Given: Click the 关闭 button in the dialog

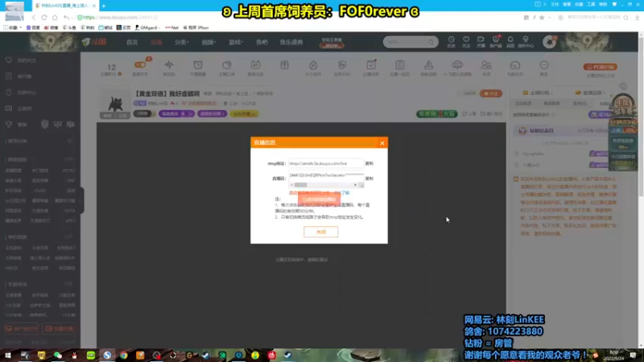Looking at the screenshot, I should click(320, 232).
